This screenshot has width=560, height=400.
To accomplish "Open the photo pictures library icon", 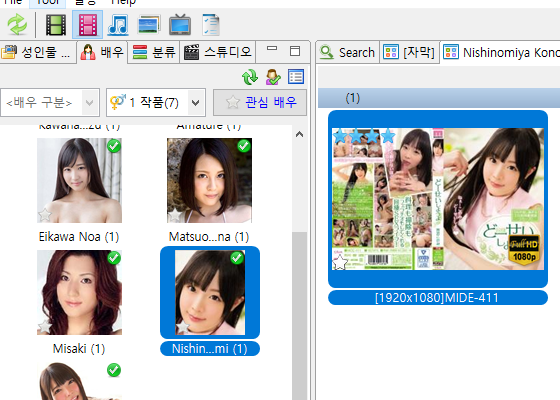I will pos(149,25).
